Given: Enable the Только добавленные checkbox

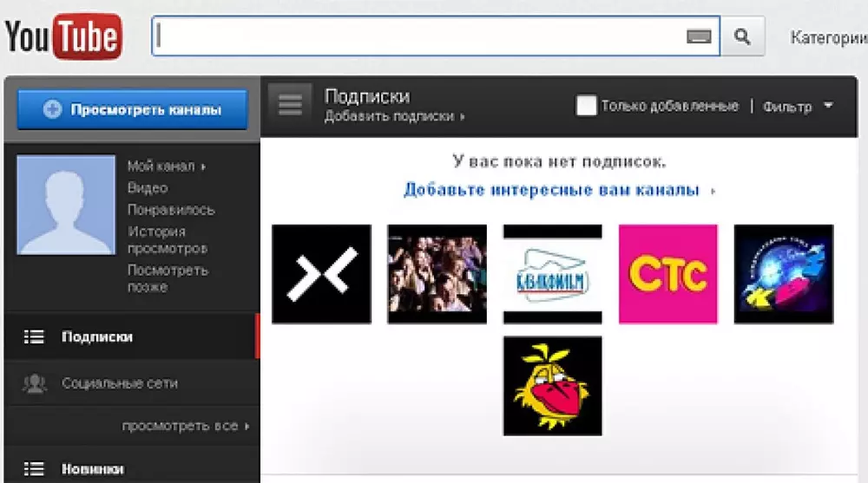Looking at the screenshot, I should [587, 106].
